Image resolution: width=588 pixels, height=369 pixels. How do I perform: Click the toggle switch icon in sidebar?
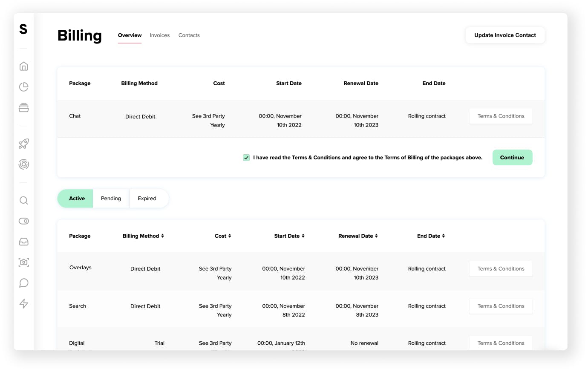tap(24, 221)
